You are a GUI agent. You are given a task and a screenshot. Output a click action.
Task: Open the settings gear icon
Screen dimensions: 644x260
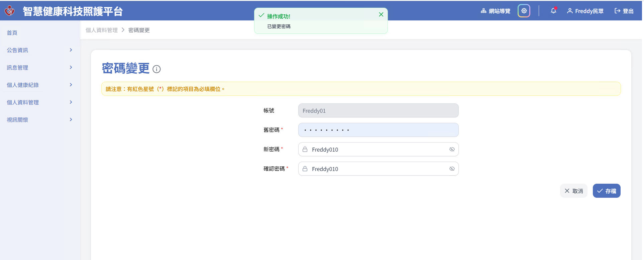(x=524, y=11)
